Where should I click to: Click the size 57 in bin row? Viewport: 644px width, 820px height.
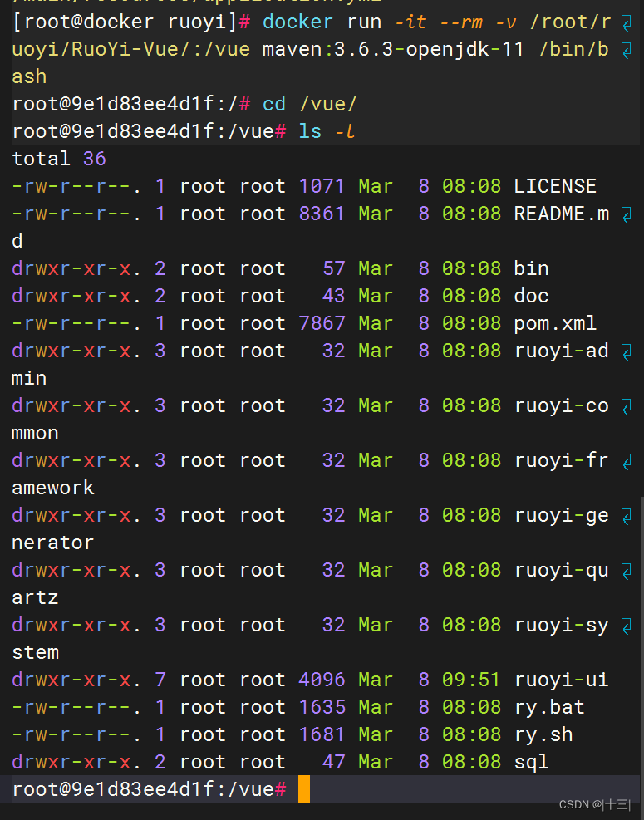(333, 268)
